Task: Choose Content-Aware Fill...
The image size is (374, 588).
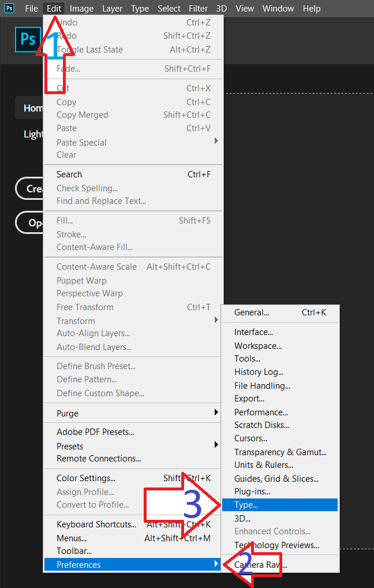Action: coord(133,247)
